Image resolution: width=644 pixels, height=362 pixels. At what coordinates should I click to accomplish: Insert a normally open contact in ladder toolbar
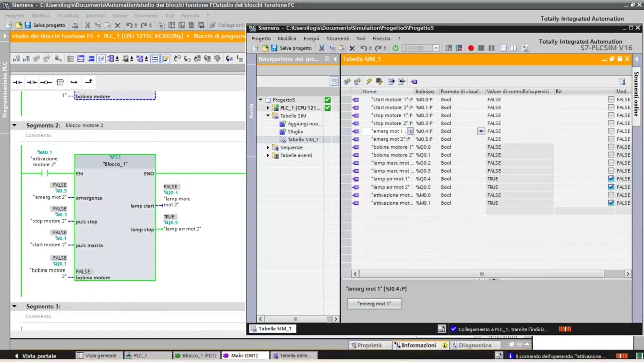[18, 82]
